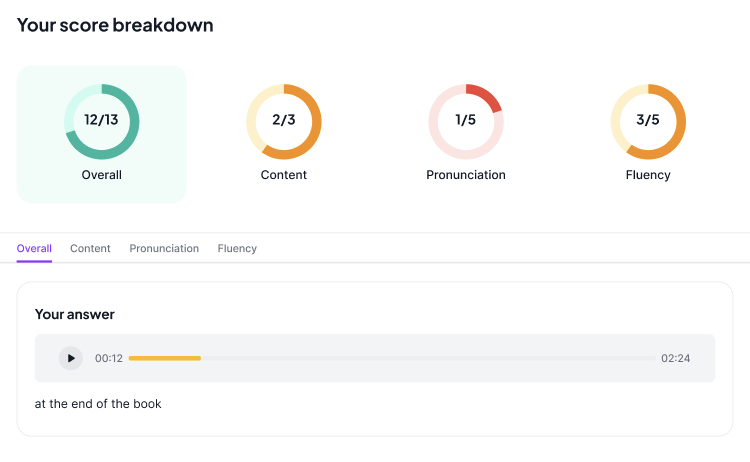
Task: Click the Pronunciation 1/5 donut chart
Action: pos(466,121)
